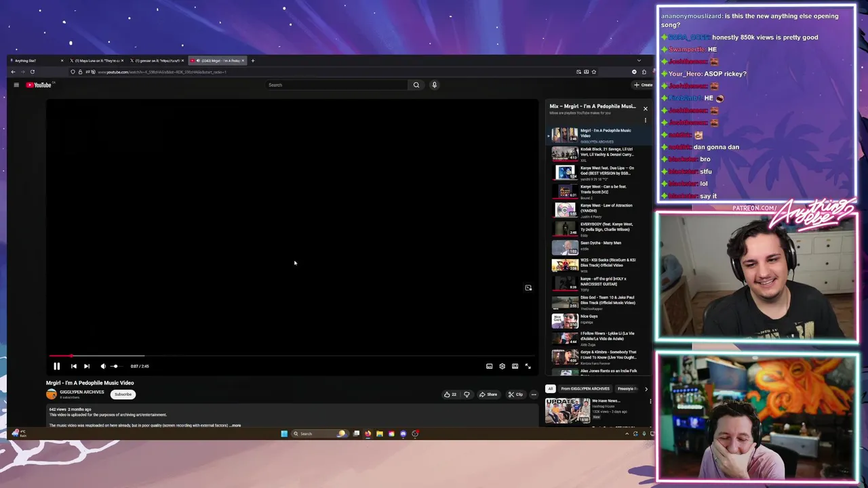Skip to the previous video
This screenshot has width=868, height=488.
point(74,366)
